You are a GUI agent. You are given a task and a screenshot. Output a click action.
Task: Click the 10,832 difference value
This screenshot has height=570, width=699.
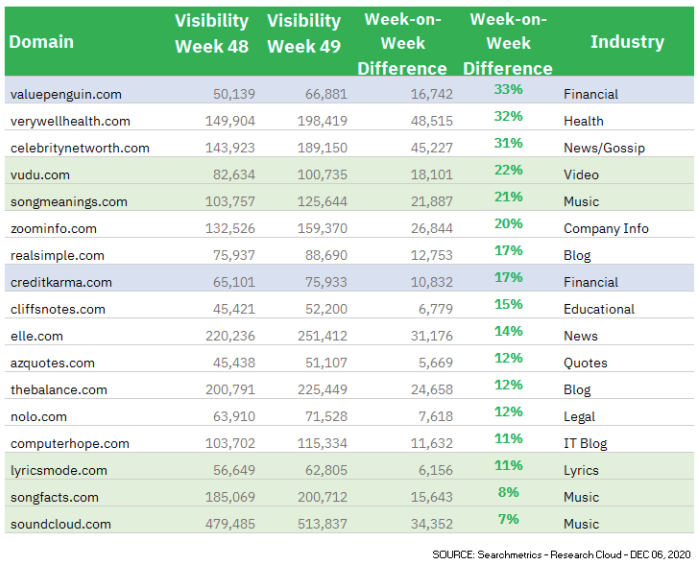click(x=432, y=282)
